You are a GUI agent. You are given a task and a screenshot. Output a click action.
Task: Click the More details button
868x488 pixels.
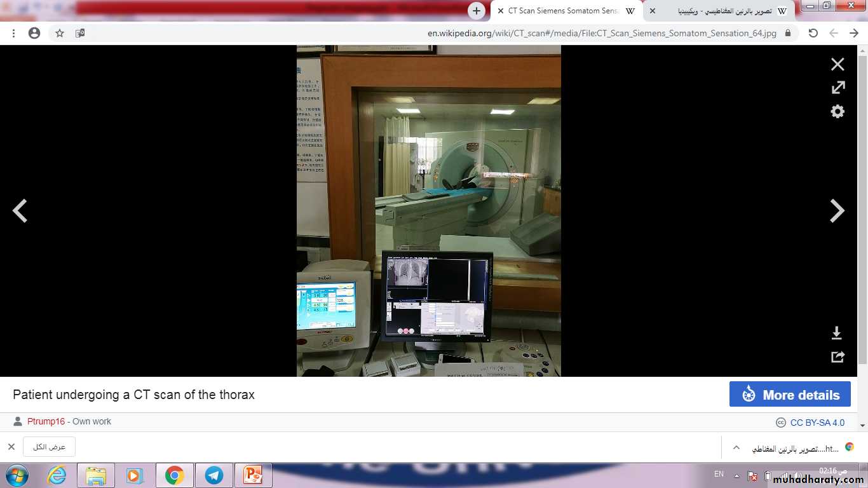click(790, 395)
